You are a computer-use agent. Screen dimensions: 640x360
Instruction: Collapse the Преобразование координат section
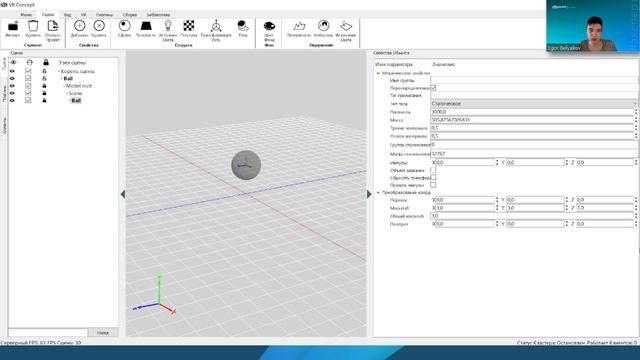378,192
